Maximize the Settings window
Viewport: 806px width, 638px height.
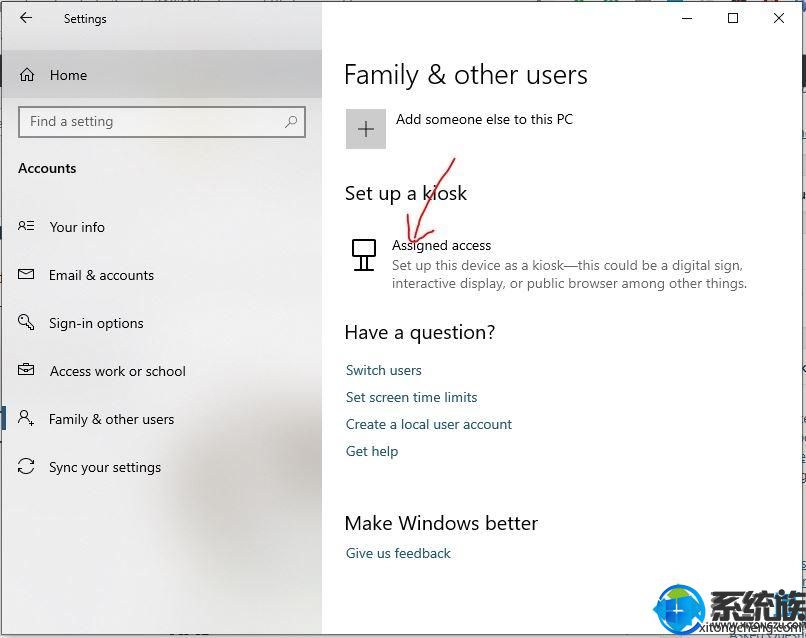click(x=733, y=19)
